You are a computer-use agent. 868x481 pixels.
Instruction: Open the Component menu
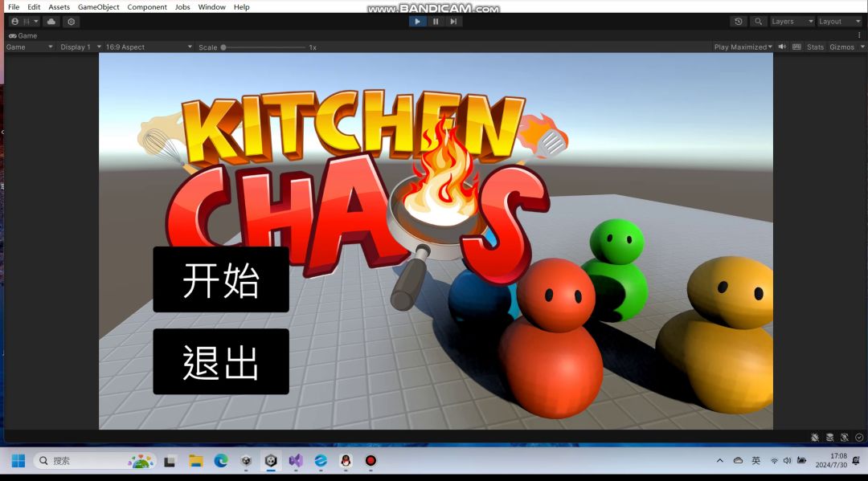pos(147,7)
